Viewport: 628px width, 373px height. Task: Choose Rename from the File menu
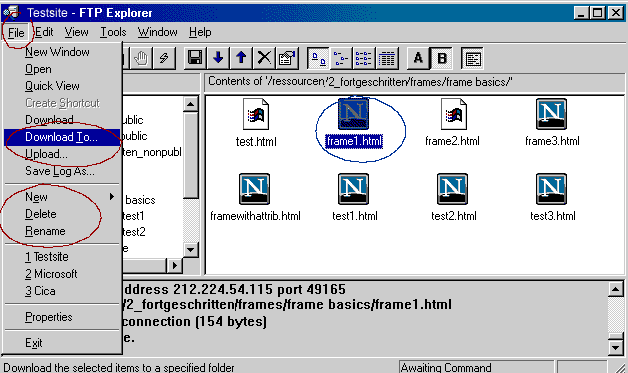[x=62, y=231]
